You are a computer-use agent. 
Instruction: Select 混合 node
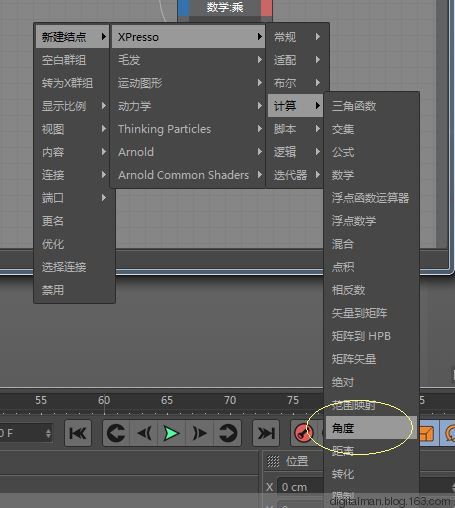pos(371,244)
